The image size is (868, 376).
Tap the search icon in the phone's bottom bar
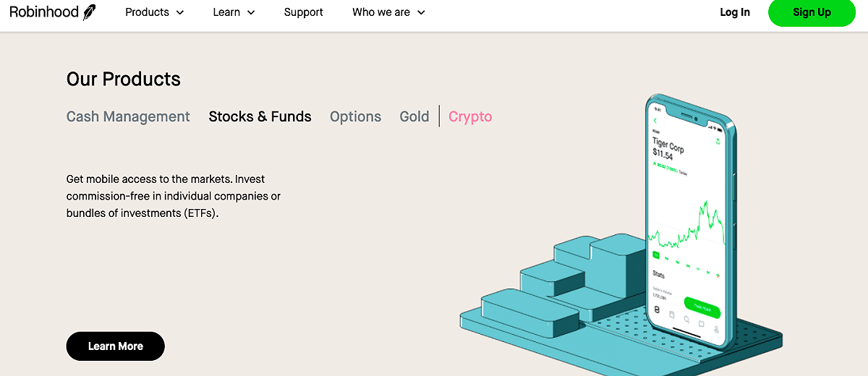[686, 319]
